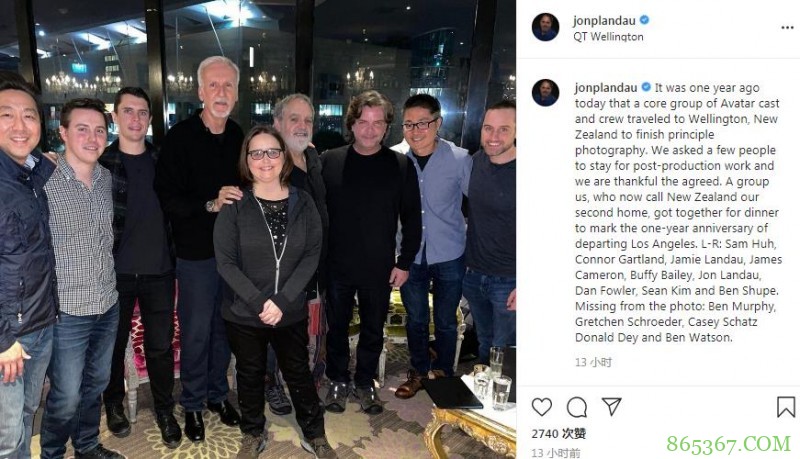Save post with the bookmark icon
Screen dimensions: 800x459
pyautogui.click(x=786, y=407)
